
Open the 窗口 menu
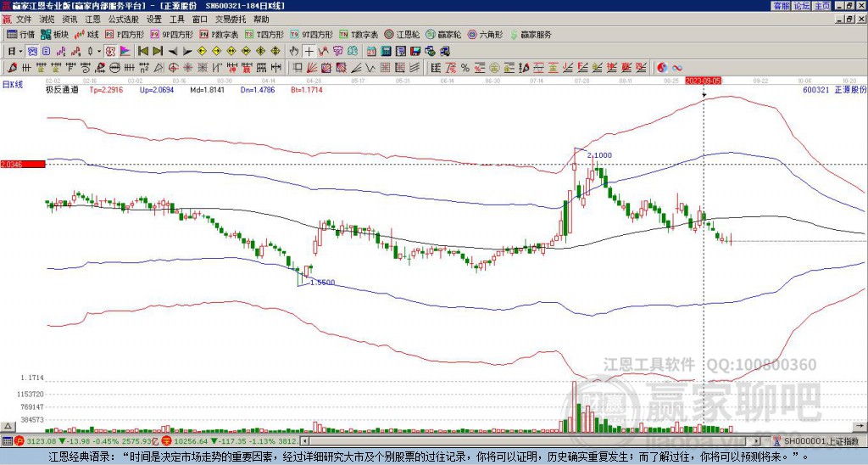tap(200, 20)
